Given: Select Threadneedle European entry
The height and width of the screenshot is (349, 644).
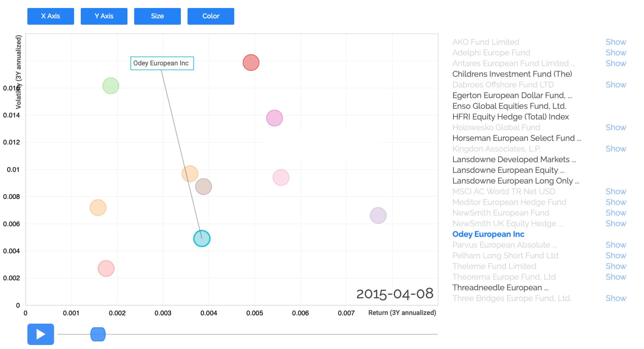Looking at the screenshot, I should (x=501, y=288).
